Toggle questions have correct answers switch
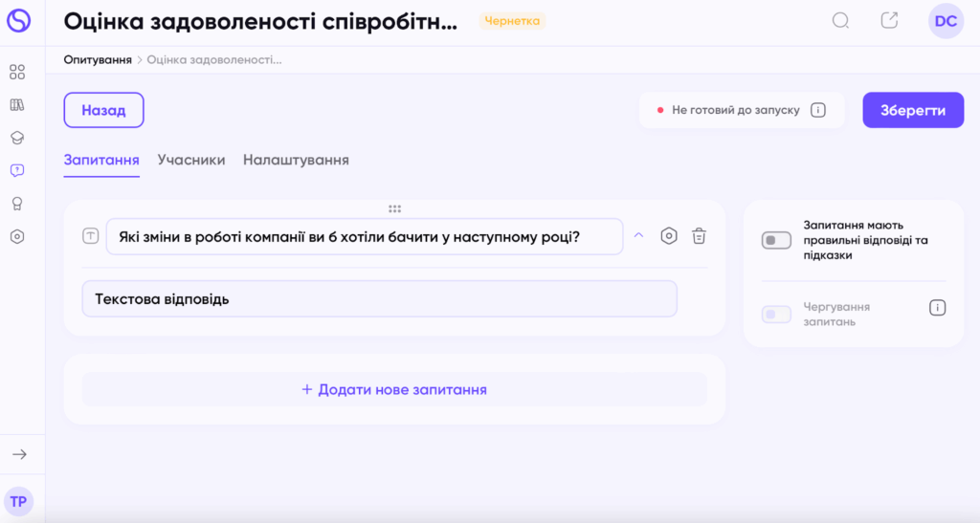The image size is (980, 523). (776, 240)
